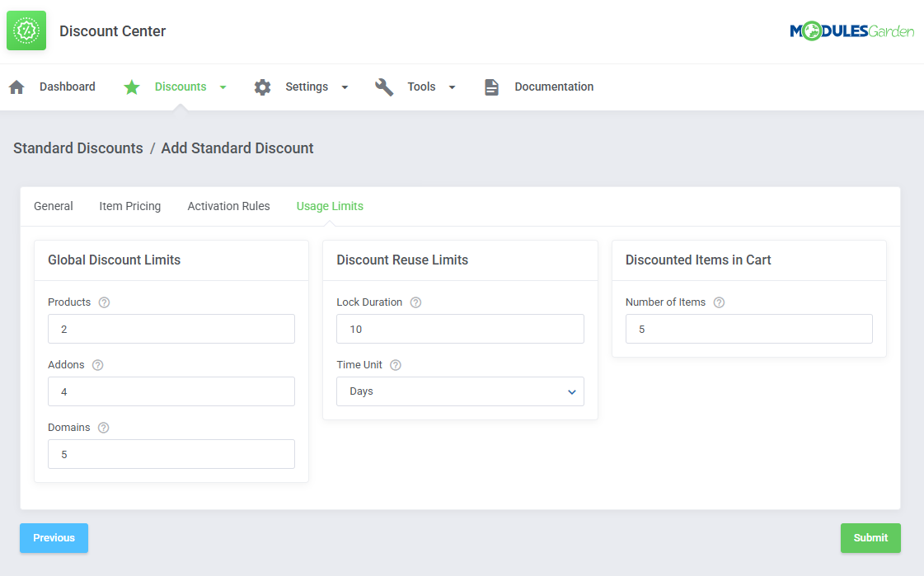The width and height of the screenshot is (924, 576).
Task: Click the Dashboard home icon
Action: [x=17, y=87]
